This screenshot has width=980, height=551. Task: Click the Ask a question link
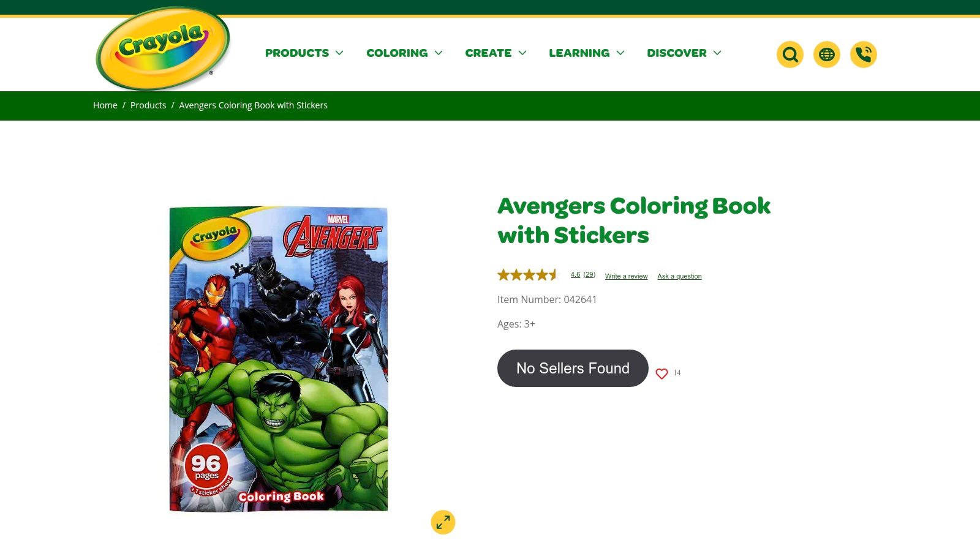pyautogui.click(x=679, y=276)
